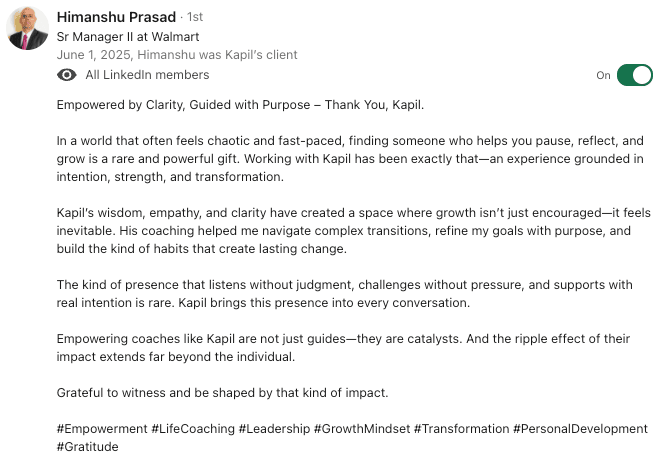Open the #PersonalDevelopment hashtag
Screen dimensions: 664x455
tap(580, 429)
